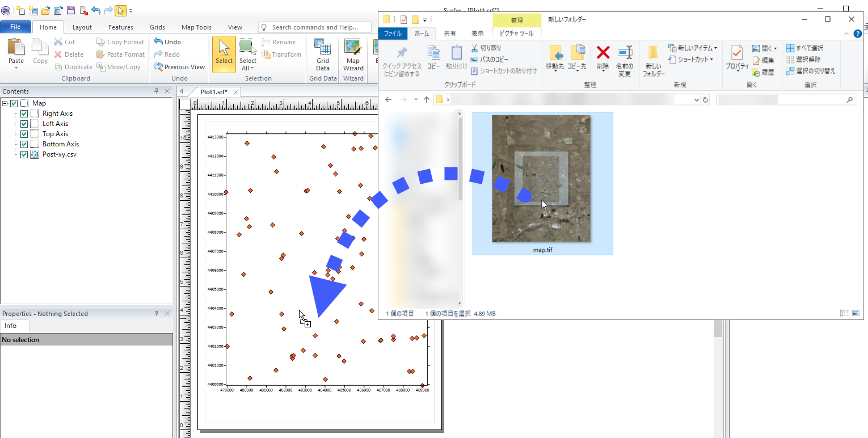Hide the Post-xy.csv layer via its checkbox
This screenshot has height=438, width=868.
click(24, 154)
